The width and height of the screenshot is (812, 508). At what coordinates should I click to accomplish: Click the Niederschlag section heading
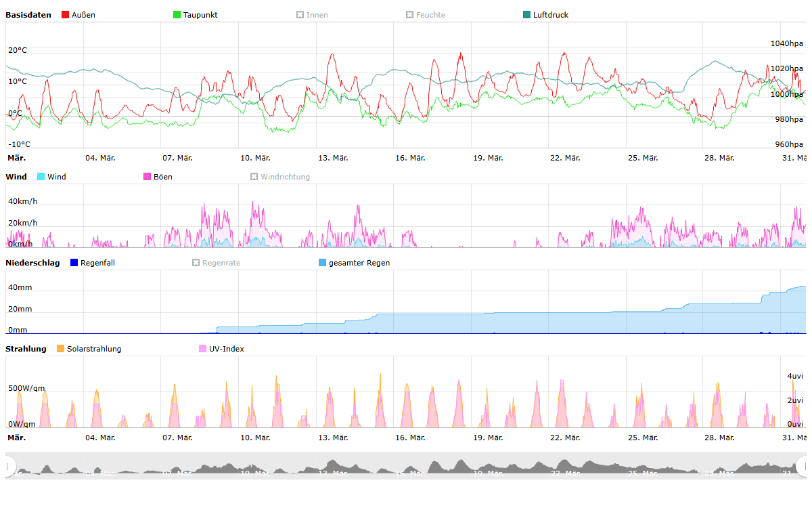pyautogui.click(x=32, y=263)
